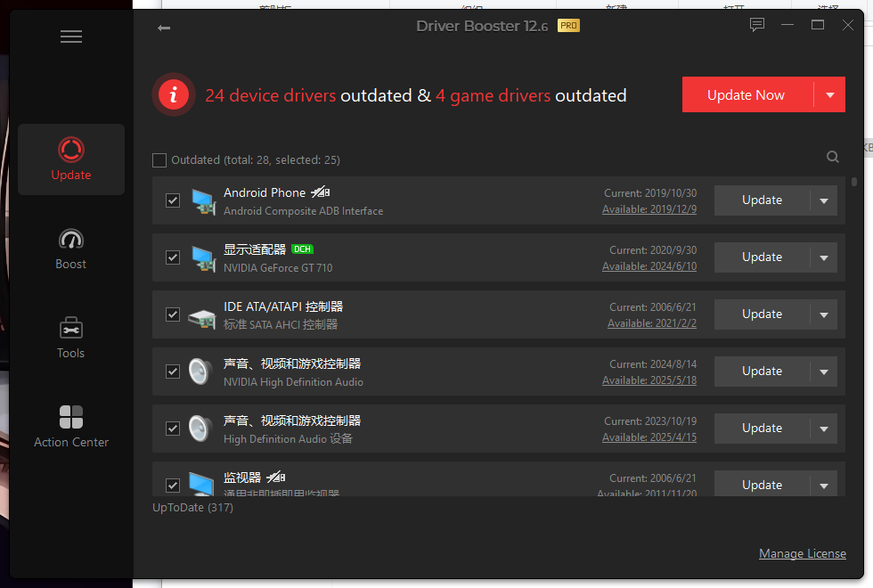Uncheck the IDE ATA/ATAPI controller driver
The image size is (873, 588).
point(173,314)
